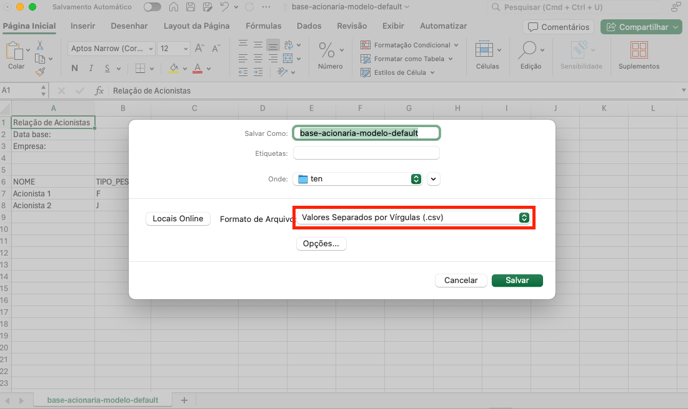Click the Salvar Como filename field
Screen dimensions: 688x409
point(366,133)
